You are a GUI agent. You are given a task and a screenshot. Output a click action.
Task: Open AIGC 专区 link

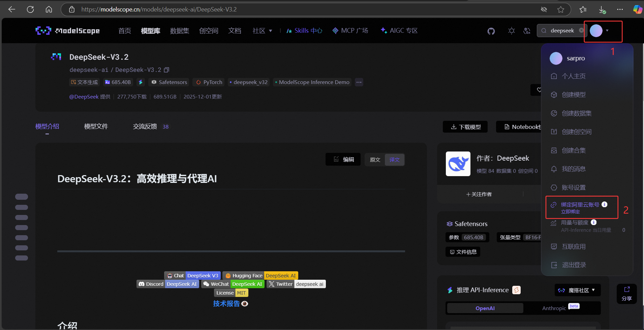(x=399, y=31)
